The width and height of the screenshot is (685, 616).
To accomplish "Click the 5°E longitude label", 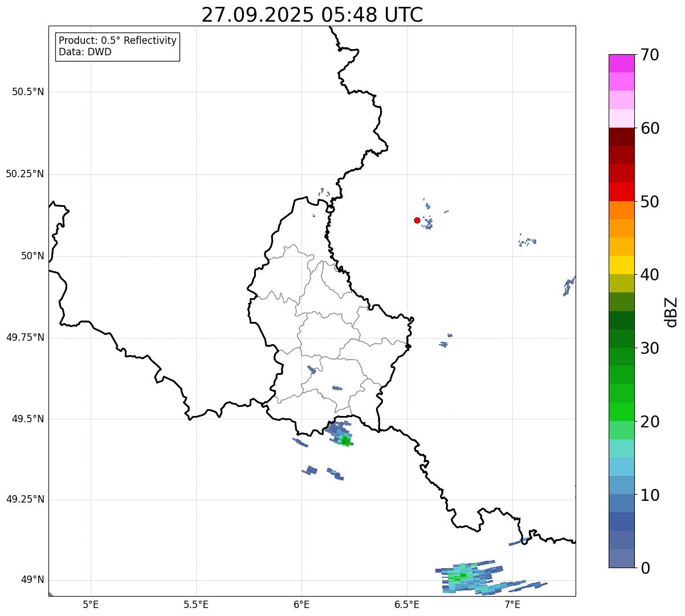I will pos(91,604).
